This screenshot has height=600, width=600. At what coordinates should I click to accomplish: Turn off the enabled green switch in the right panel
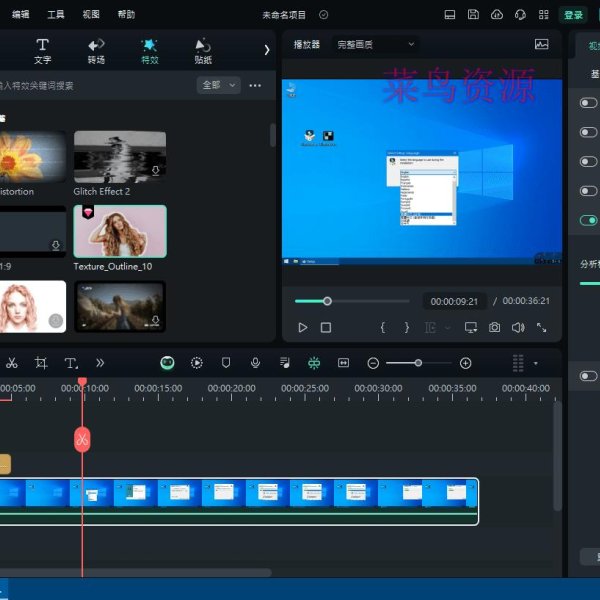click(x=588, y=220)
